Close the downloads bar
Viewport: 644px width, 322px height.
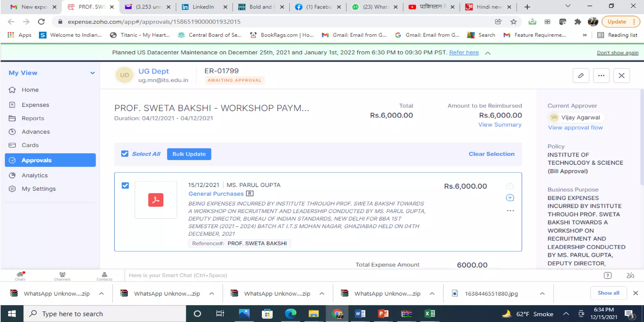pos(636,293)
